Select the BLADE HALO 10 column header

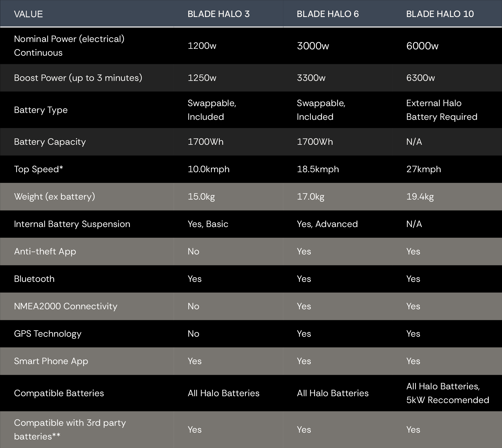[x=440, y=14]
